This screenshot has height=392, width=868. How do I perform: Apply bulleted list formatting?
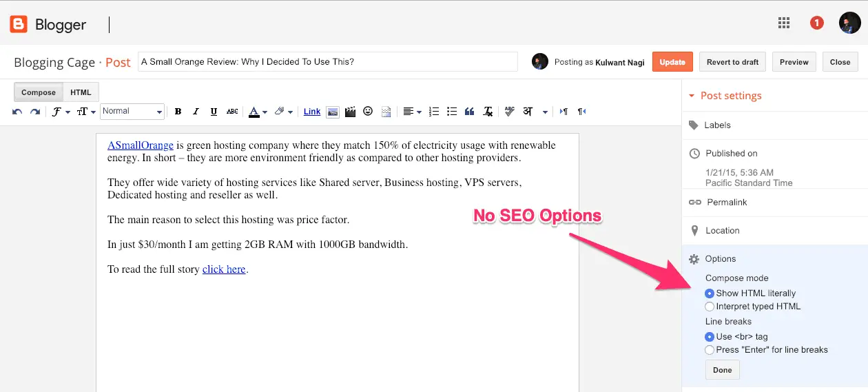pos(452,112)
